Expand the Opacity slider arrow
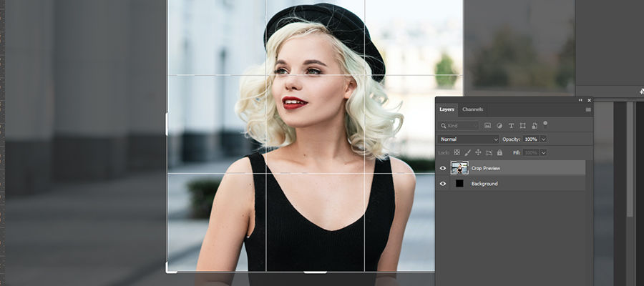 (543, 139)
